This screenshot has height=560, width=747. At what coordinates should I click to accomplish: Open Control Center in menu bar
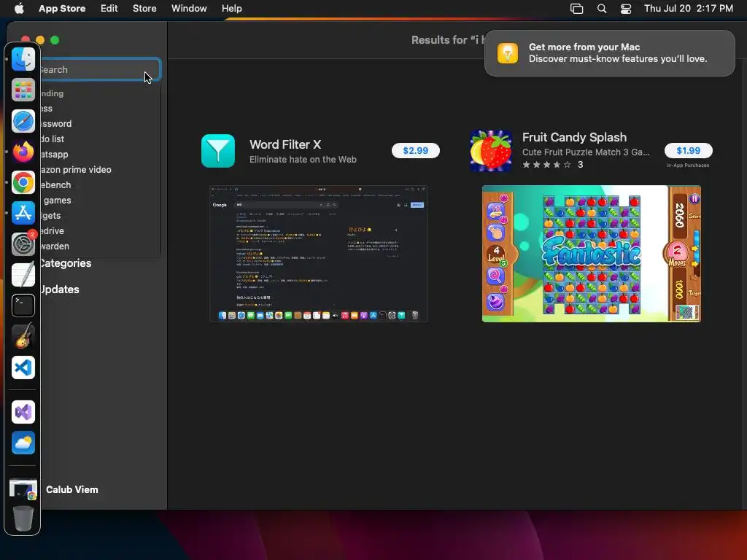click(625, 9)
